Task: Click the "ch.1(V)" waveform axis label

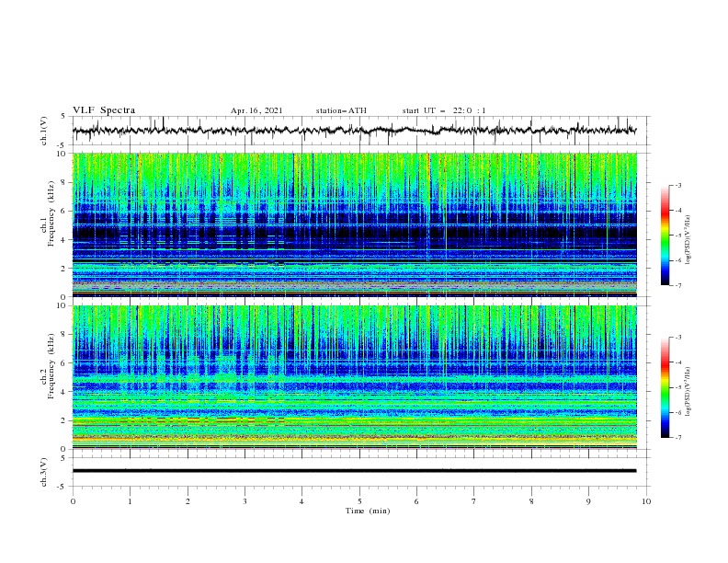Action: (44, 131)
